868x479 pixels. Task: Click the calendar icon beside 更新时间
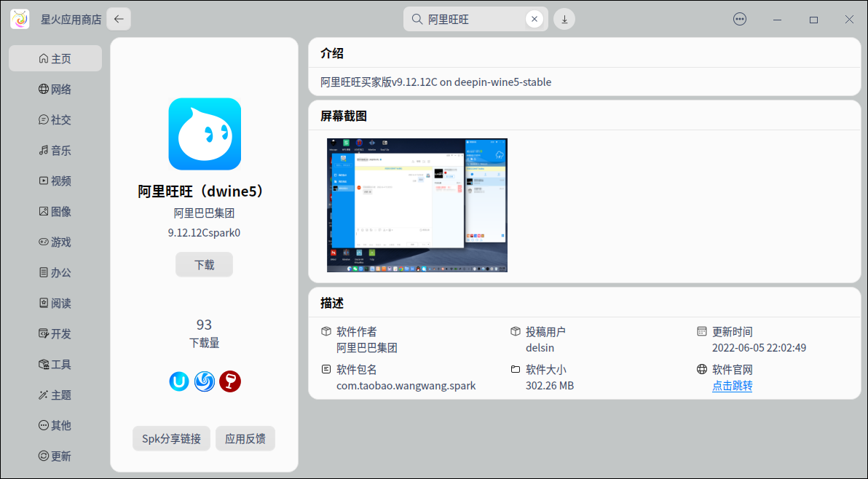(702, 331)
